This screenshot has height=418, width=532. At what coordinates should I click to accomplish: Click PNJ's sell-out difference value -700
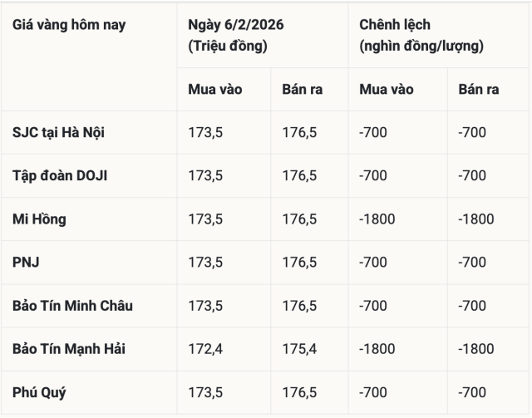click(473, 263)
